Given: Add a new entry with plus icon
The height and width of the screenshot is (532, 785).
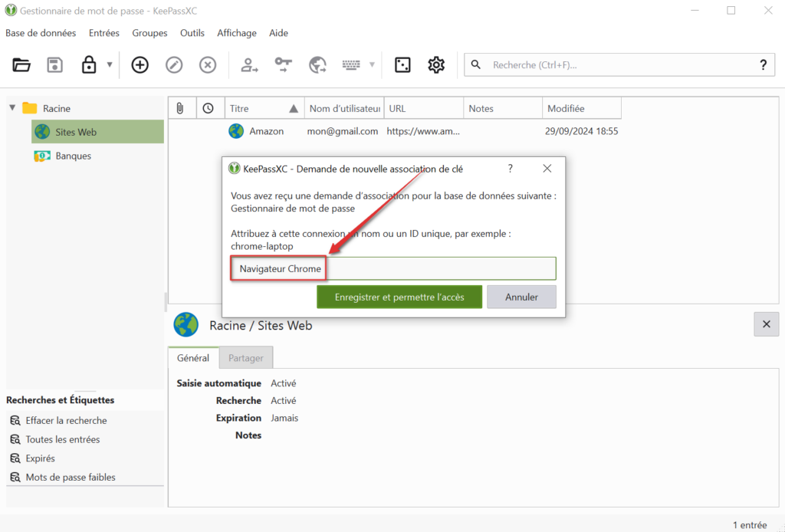Looking at the screenshot, I should (x=140, y=65).
